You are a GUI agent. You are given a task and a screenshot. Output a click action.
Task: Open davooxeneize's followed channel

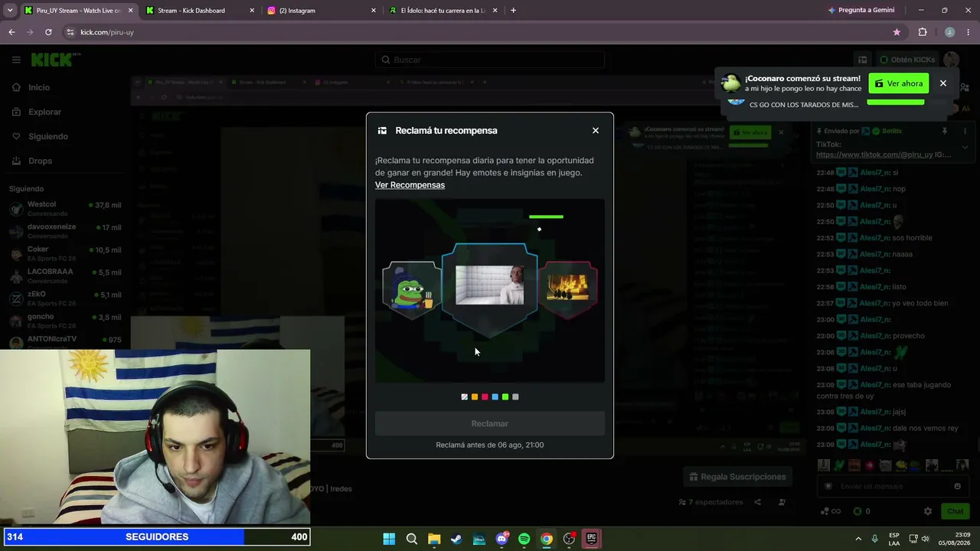[x=65, y=231]
